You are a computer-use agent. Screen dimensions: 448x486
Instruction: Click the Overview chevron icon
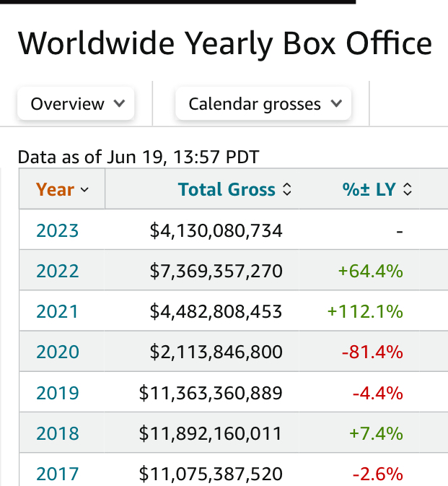click(119, 104)
